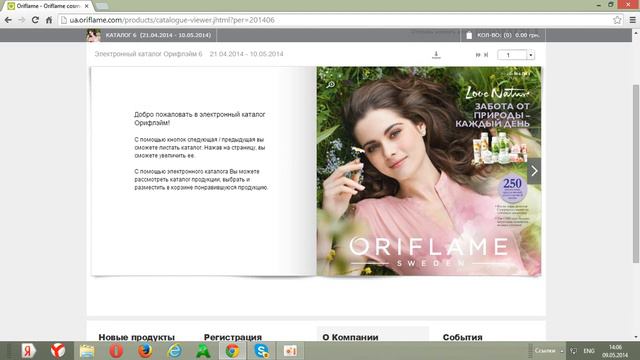Click the page number field showing 1
The image size is (640, 360).
(x=512, y=55)
